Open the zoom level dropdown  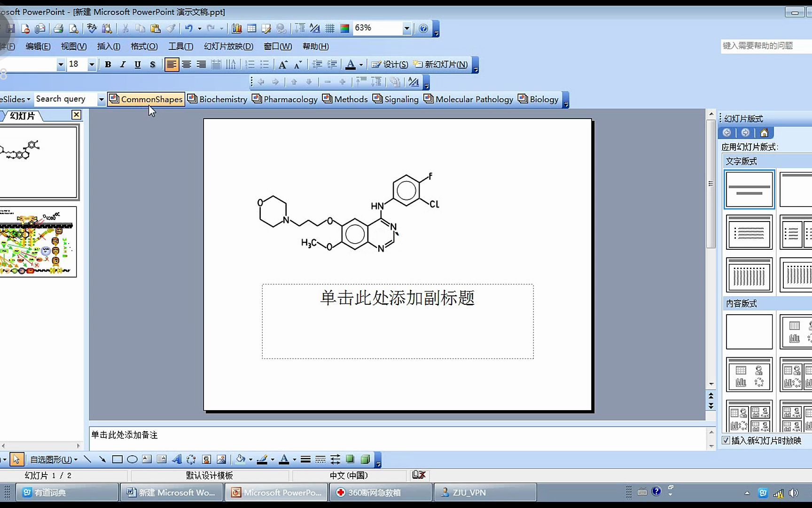coord(407,28)
